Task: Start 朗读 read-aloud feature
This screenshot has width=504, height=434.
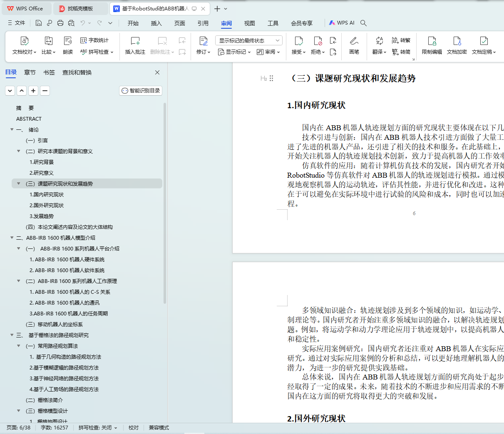Action: click(x=68, y=46)
